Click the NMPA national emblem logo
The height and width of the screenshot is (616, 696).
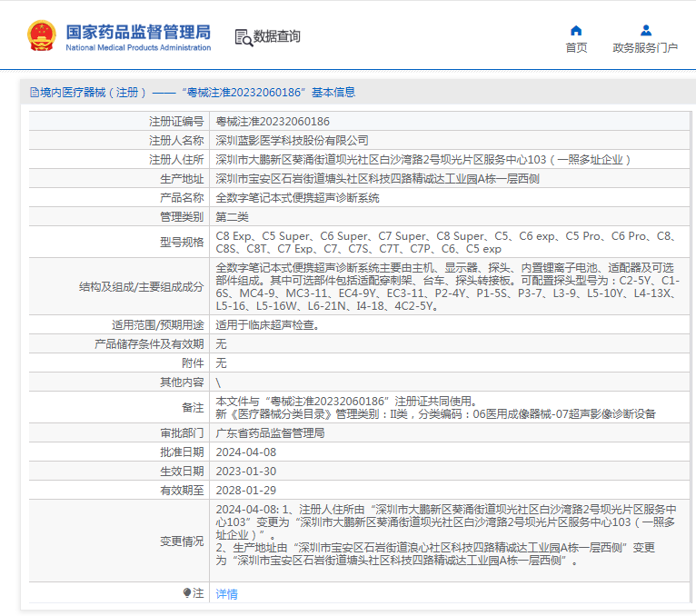point(42,35)
